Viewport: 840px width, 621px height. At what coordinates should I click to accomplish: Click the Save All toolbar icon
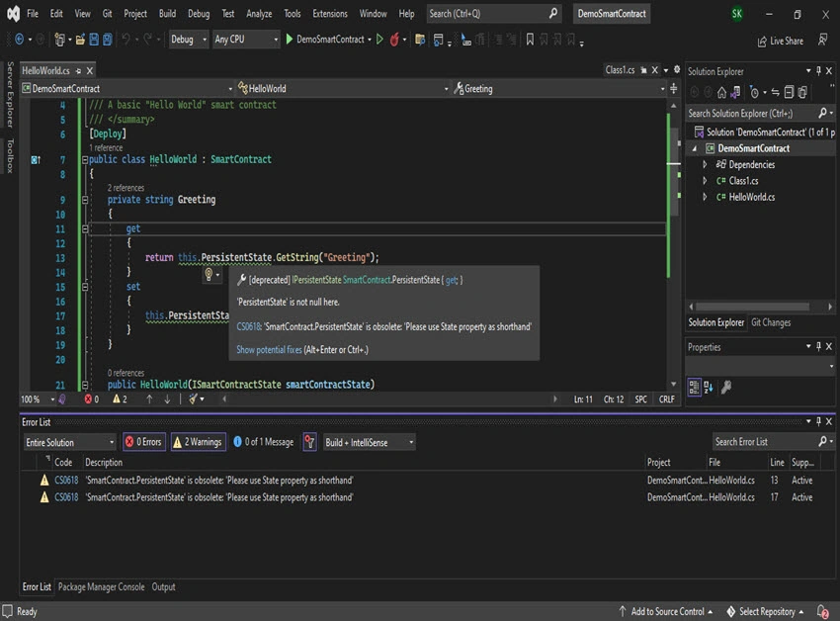coord(107,40)
